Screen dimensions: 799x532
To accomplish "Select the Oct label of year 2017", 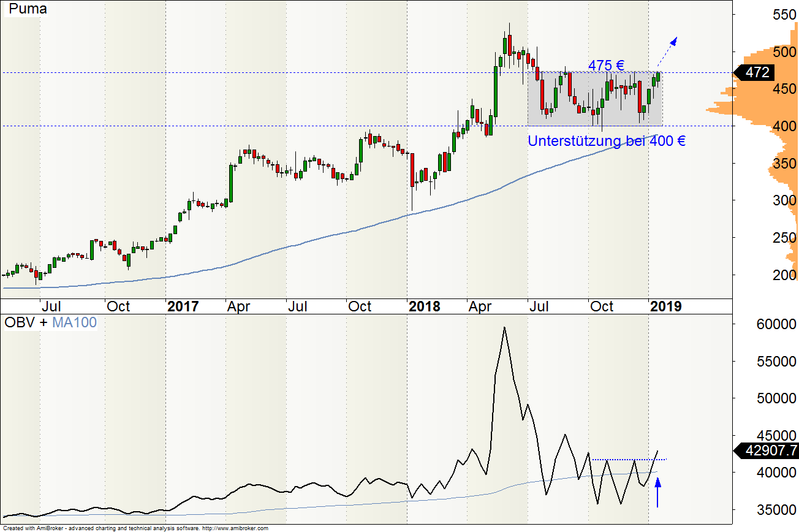I will pos(360,306).
